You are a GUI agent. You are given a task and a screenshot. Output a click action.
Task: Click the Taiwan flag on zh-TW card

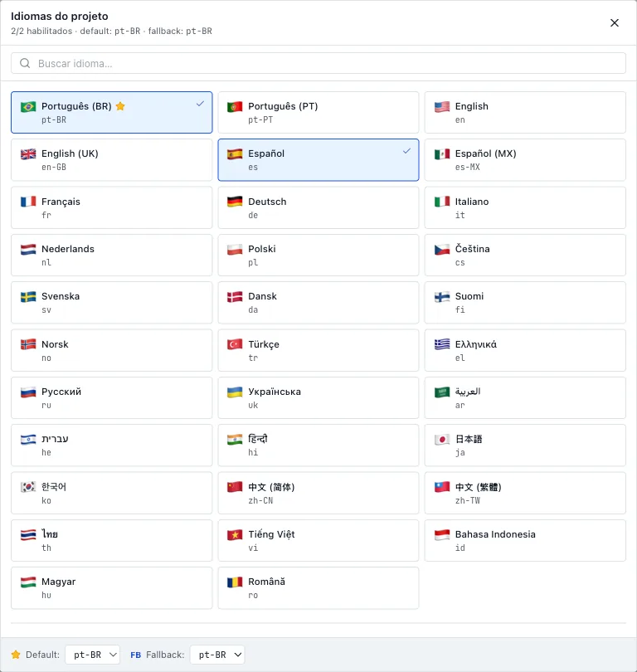(x=442, y=487)
